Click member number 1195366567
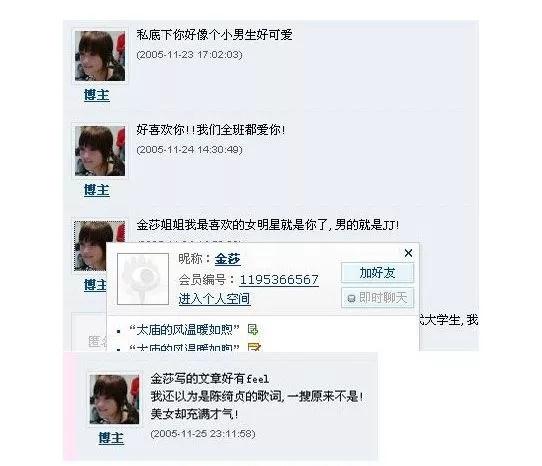 [279, 279]
